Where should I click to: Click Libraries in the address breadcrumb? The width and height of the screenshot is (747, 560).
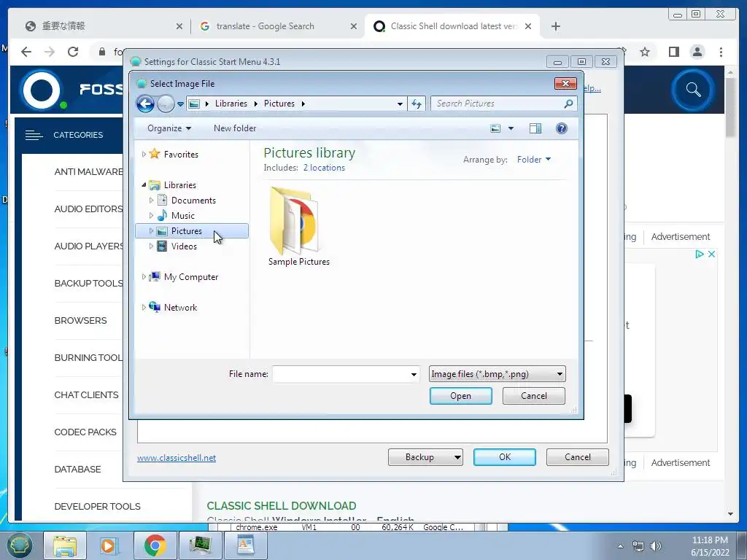click(x=231, y=104)
